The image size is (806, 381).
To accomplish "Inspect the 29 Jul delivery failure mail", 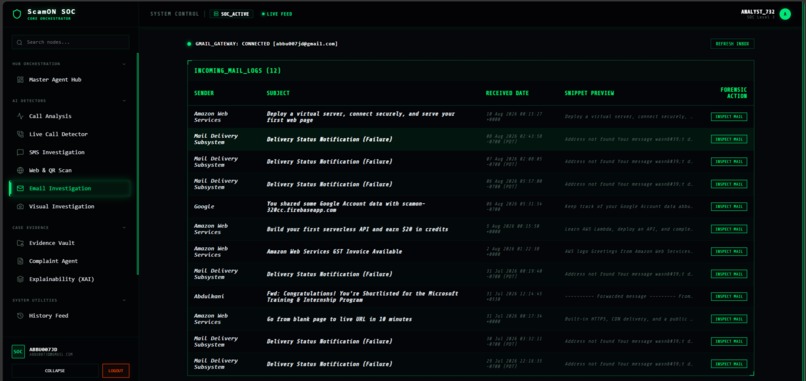I will [729, 364].
